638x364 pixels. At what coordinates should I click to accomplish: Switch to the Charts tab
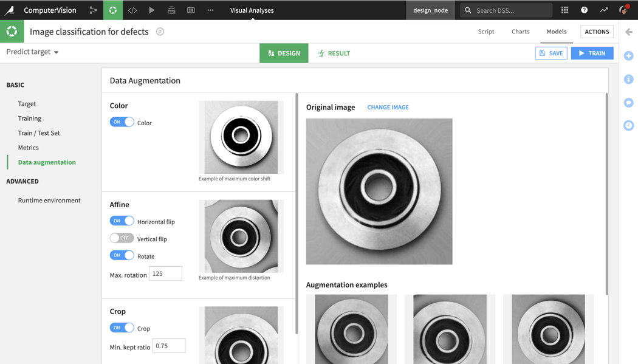click(520, 32)
